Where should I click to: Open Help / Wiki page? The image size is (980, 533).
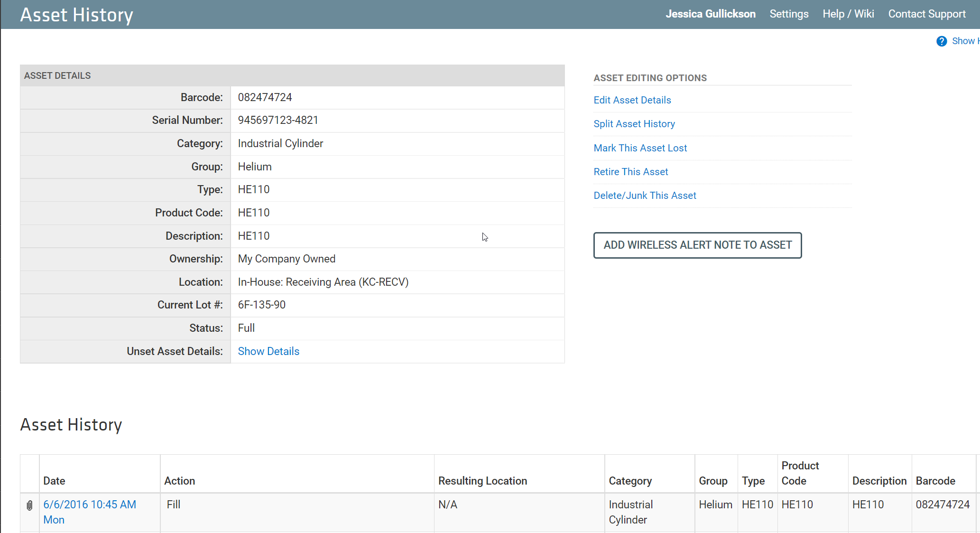point(848,14)
